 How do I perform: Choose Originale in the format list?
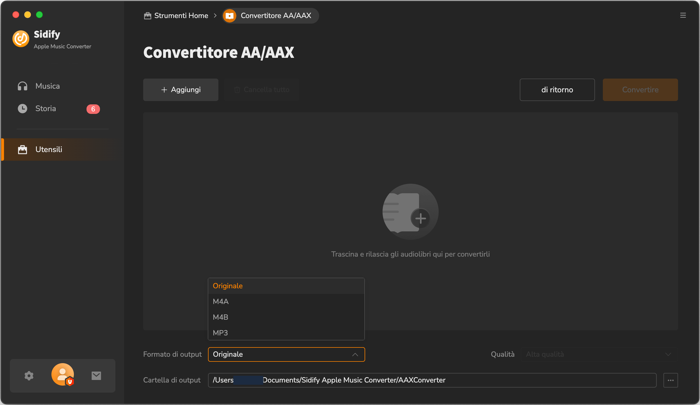pyautogui.click(x=286, y=286)
